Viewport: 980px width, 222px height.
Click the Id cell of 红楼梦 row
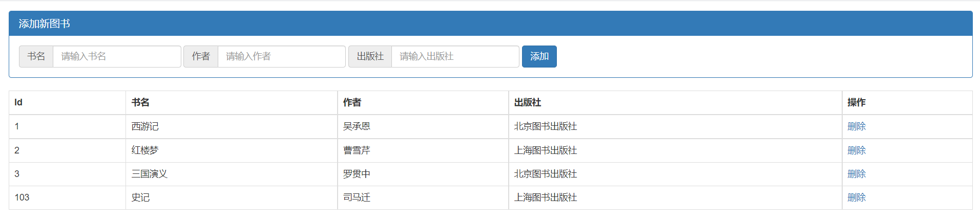68,150
